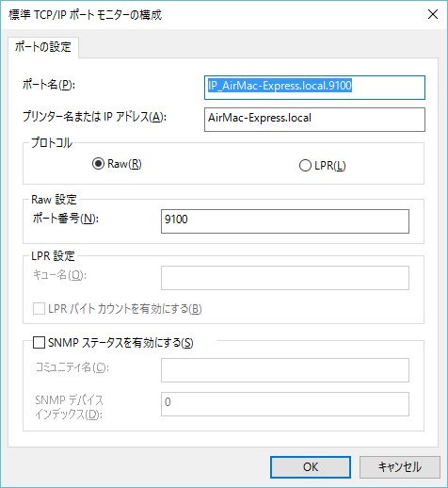The height and width of the screenshot is (488, 448).
Task: Click the ポート名 text field
Action: pos(314,88)
